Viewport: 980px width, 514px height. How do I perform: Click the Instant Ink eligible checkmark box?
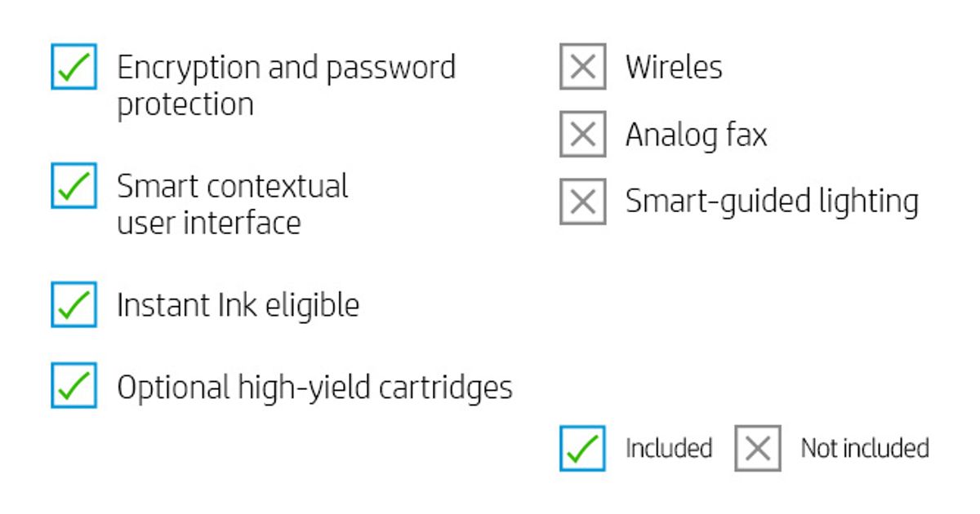73,304
